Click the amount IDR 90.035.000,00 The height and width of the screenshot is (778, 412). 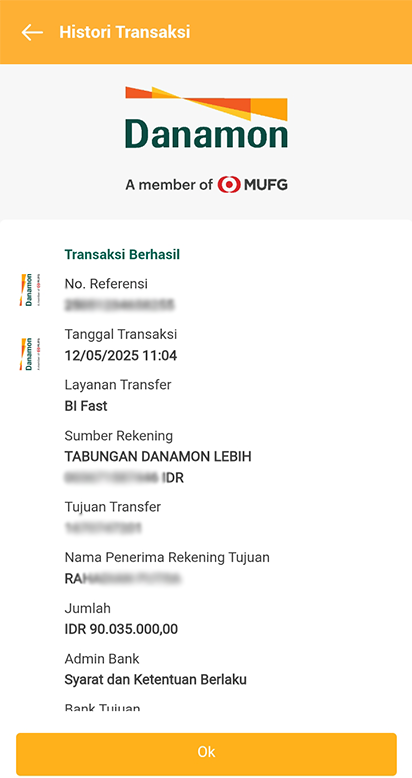coord(121,629)
